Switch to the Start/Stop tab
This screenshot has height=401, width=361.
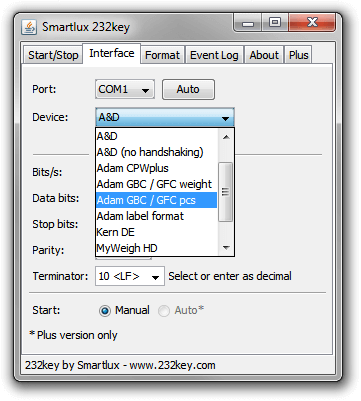click(53, 55)
